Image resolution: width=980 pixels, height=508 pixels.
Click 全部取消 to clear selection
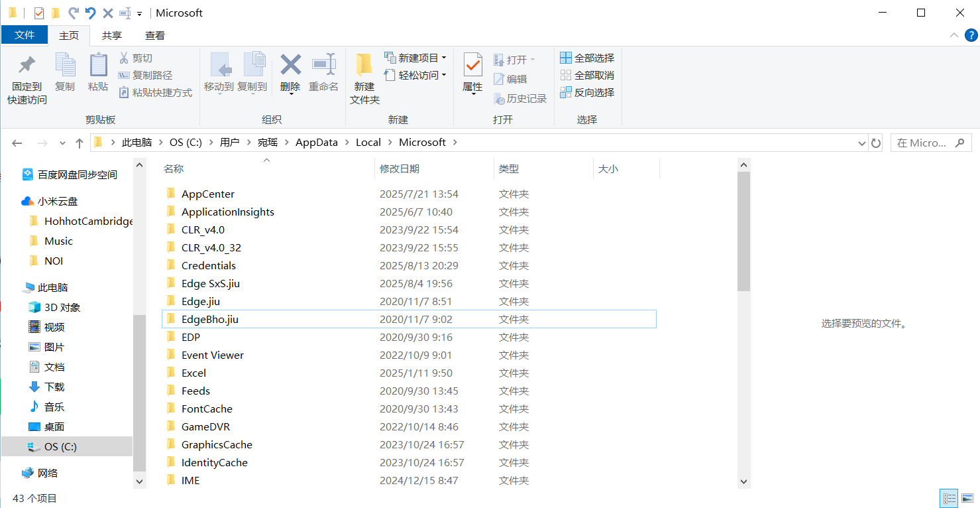(x=587, y=75)
